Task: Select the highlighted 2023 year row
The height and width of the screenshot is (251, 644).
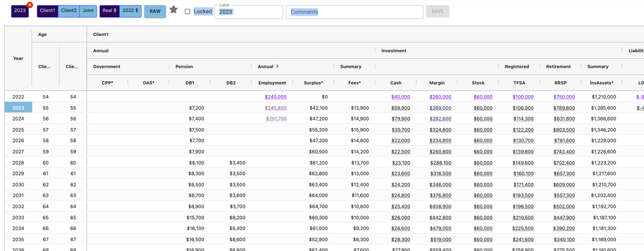Action: click(x=18, y=108)
